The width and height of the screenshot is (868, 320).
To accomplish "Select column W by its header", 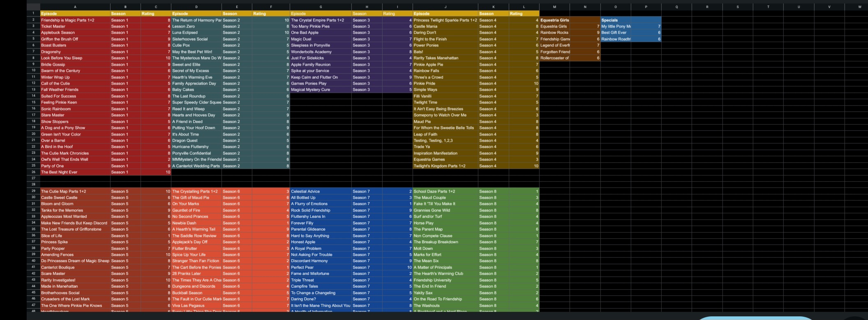I will tap(859, 7).
